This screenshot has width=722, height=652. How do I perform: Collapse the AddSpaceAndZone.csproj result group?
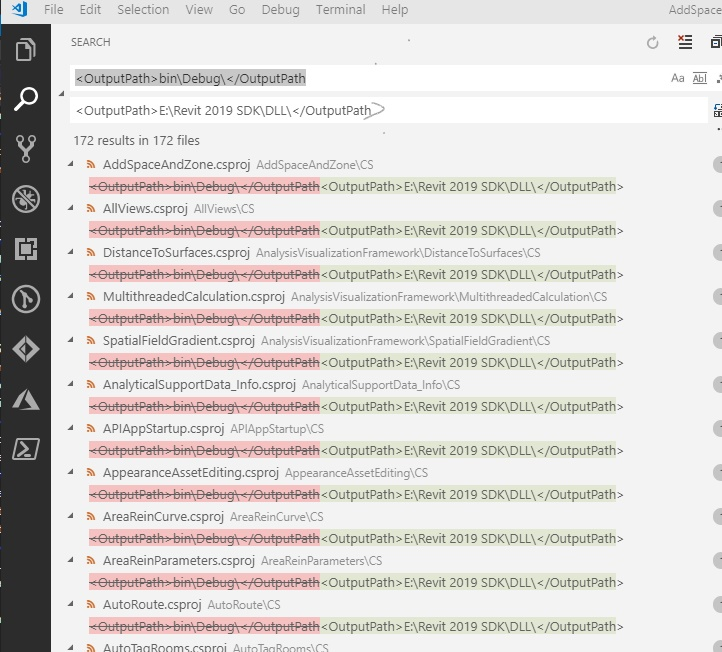[70, 164]
